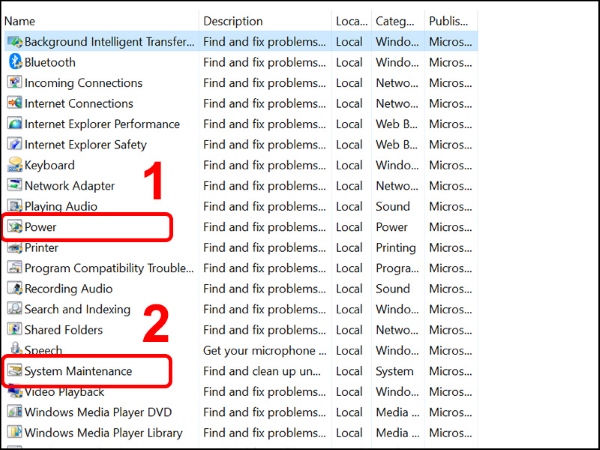Click the Search and Indexing icon

click(14, 309)
